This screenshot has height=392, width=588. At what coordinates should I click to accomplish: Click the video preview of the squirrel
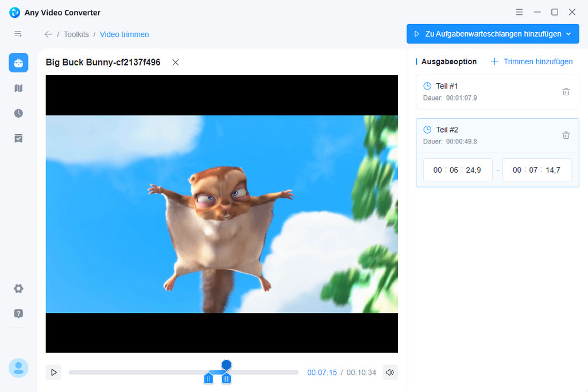[222, 214]
